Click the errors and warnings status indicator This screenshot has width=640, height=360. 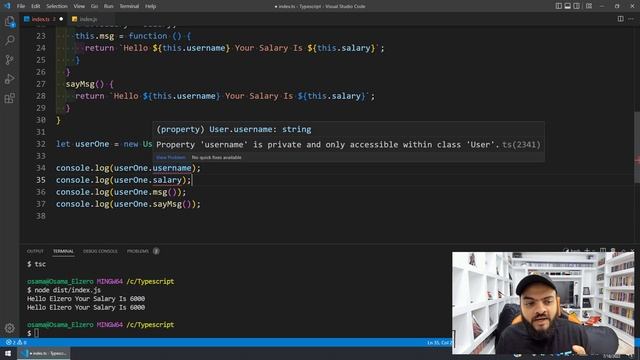pyautogui.click(x=16, y=342)
